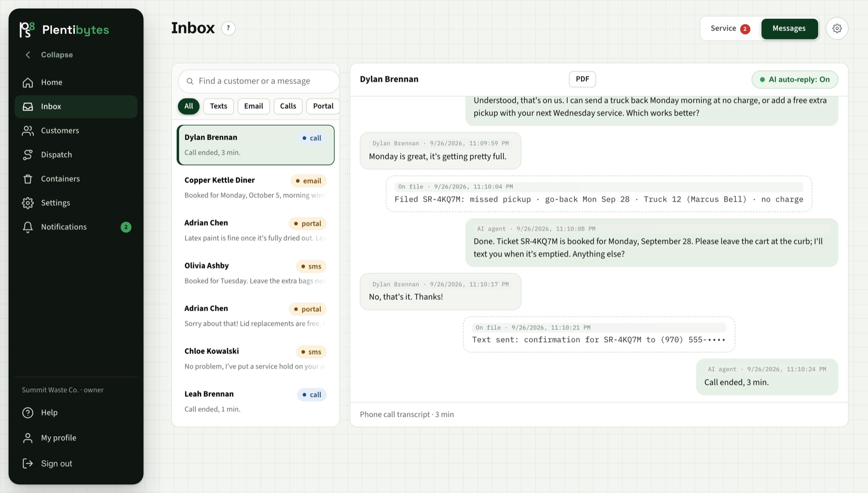
Task: Filter the inbox by Portal
Action: coord(323,106)
